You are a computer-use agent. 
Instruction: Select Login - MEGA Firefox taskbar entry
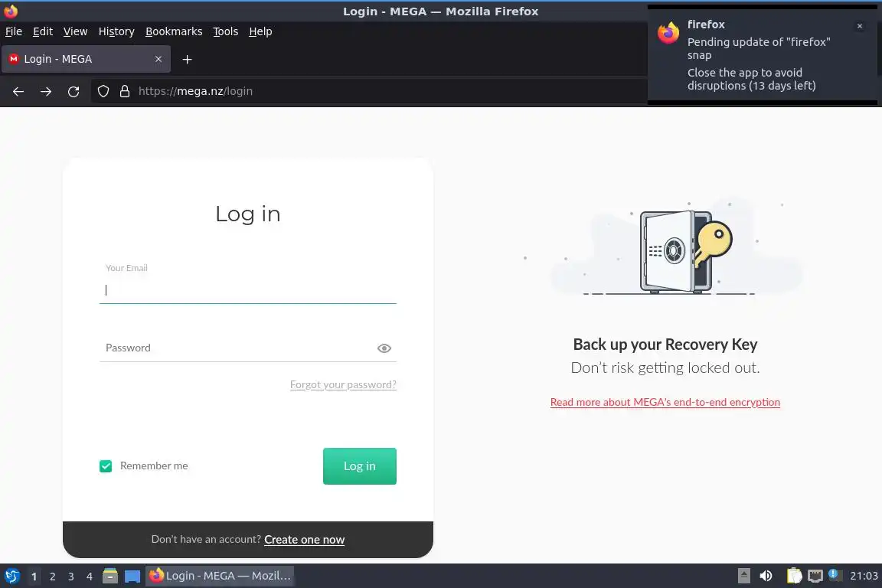tap(220, 576)
